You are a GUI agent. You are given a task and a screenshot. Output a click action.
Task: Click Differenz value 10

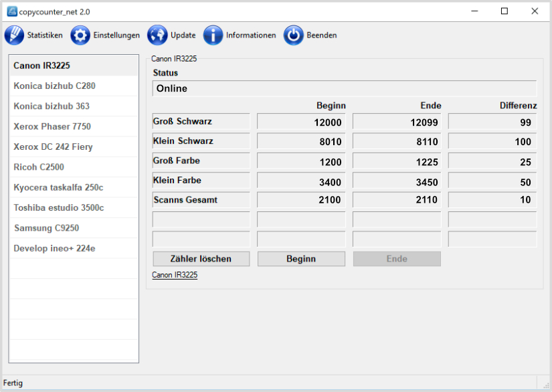492,200
